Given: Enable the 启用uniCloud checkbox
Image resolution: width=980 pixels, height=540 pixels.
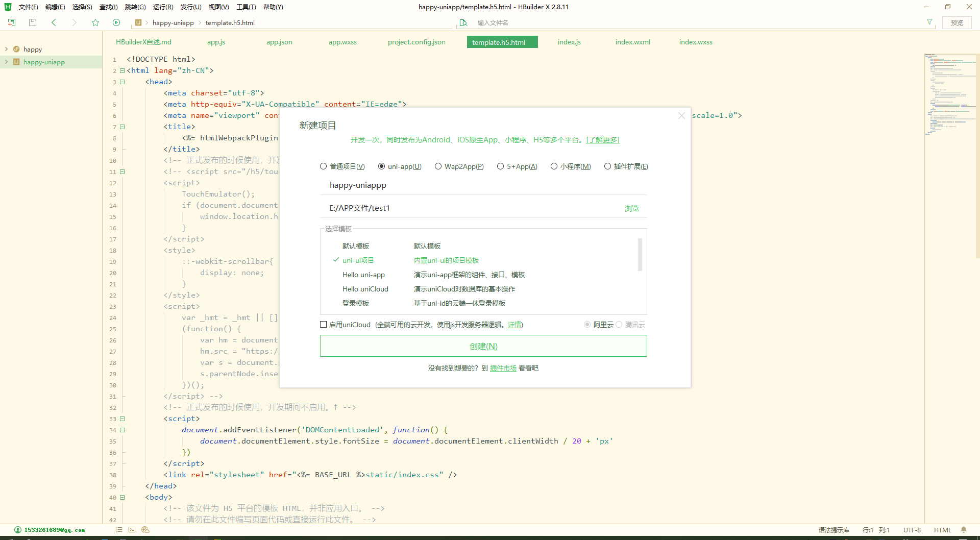Looking at the screenshot, I should [323, 325].
